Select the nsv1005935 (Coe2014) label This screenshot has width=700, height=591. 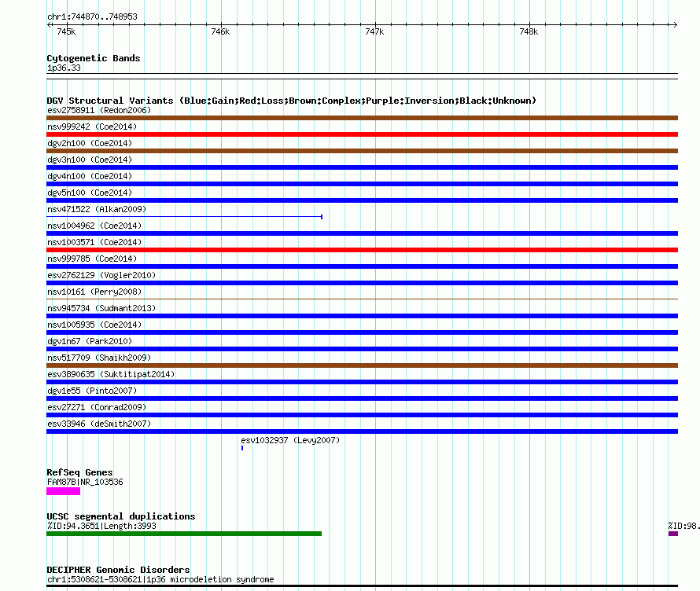[94, 325]
